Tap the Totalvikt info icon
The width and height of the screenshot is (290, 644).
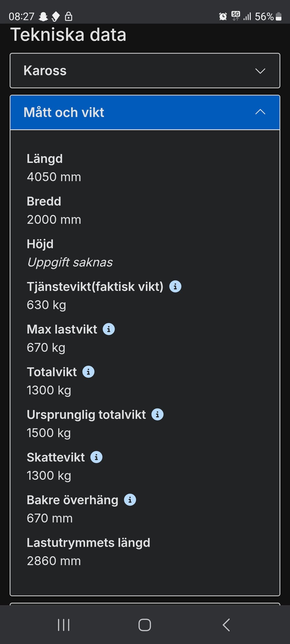[89, 372]
